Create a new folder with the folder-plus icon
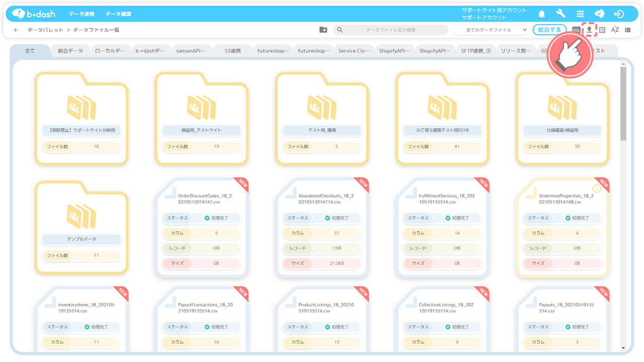Image resolution: width=644 pixels, height=362 pixels. pyautogui.click(x=324, y=30)
